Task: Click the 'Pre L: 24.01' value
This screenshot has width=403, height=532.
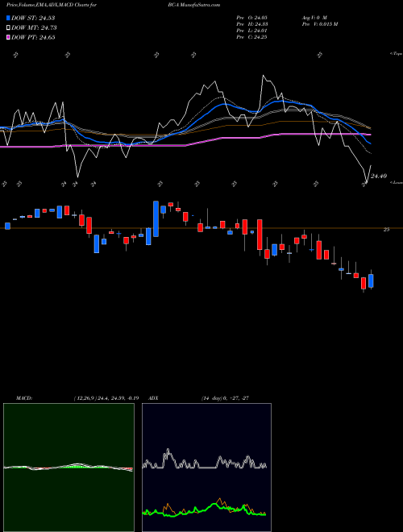Action: click(x=252, y=31)
